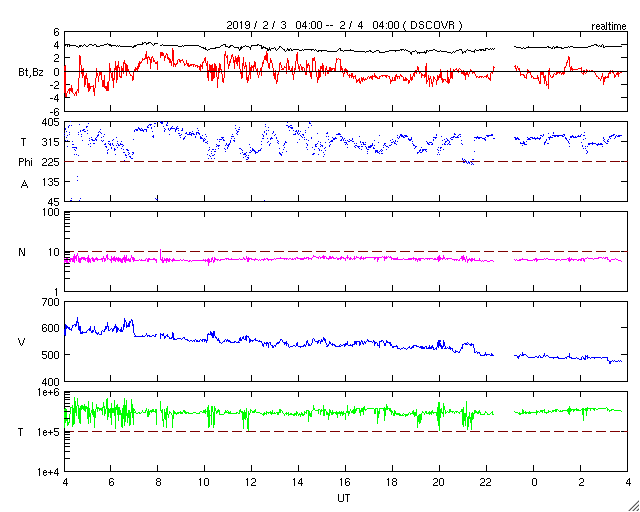Viewport: 640px width, 512px height.
Task: Click the 'A' label below Phi
Action: tap(24, 185)
